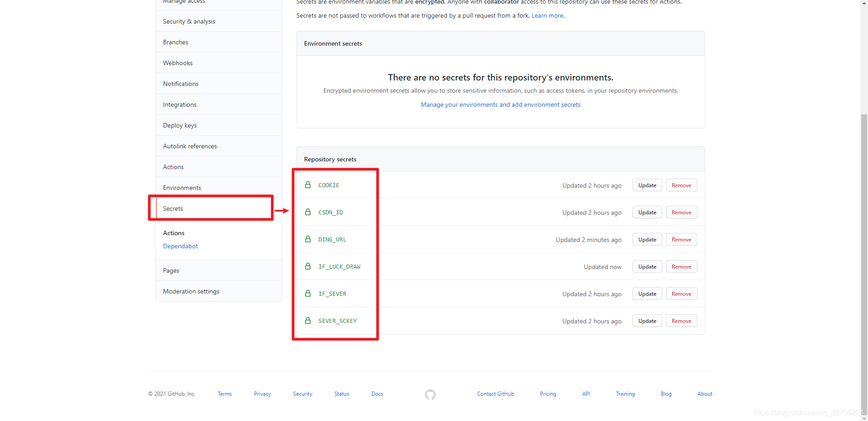This screenshot has width=868, height=421.
Task: Click the lock icon beside SEVER_SCKEY secret
Action: click(x=308, y=321)
